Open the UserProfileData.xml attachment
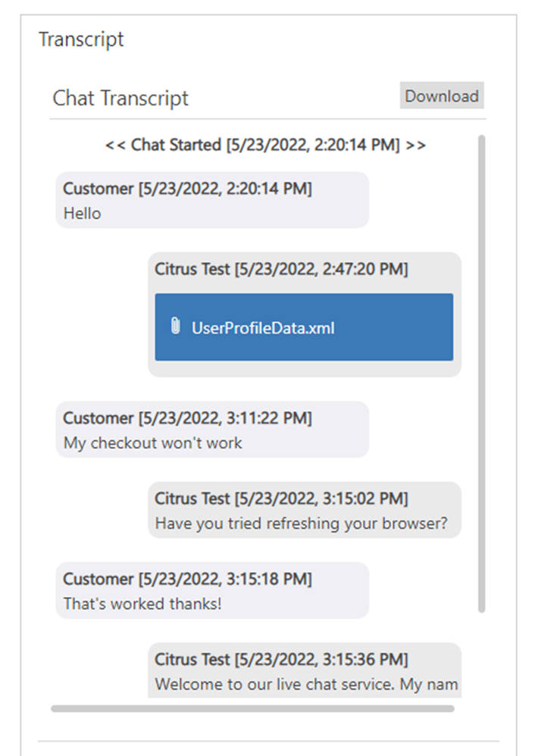The height and width of the screenshot is (756, 535). pos(263,328)
